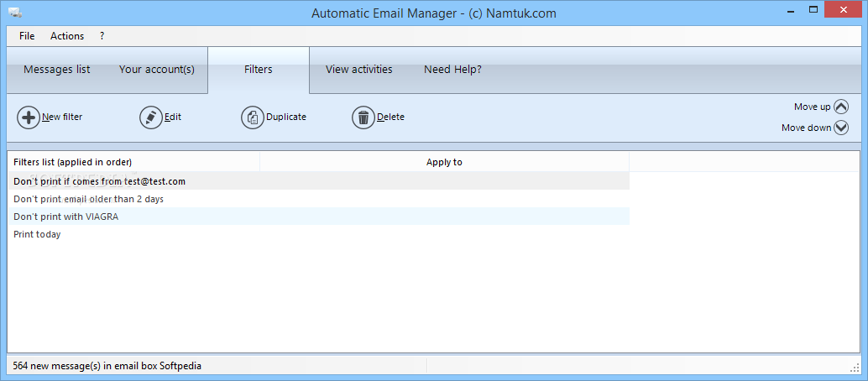868x381 pixels.
Task: Select filter "Don't print email older than 2 days"
Action: click(x=319, y=199)
